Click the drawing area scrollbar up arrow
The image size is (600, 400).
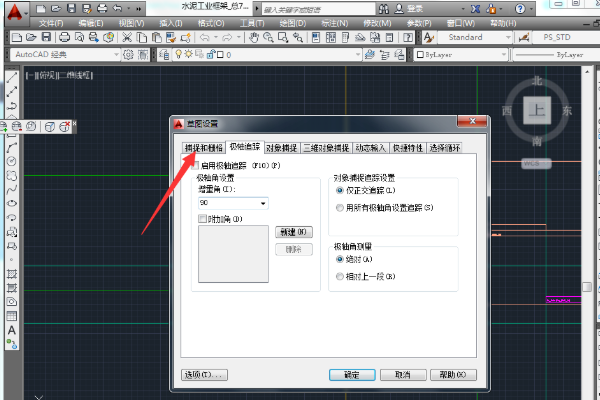(x=587, y=71)
